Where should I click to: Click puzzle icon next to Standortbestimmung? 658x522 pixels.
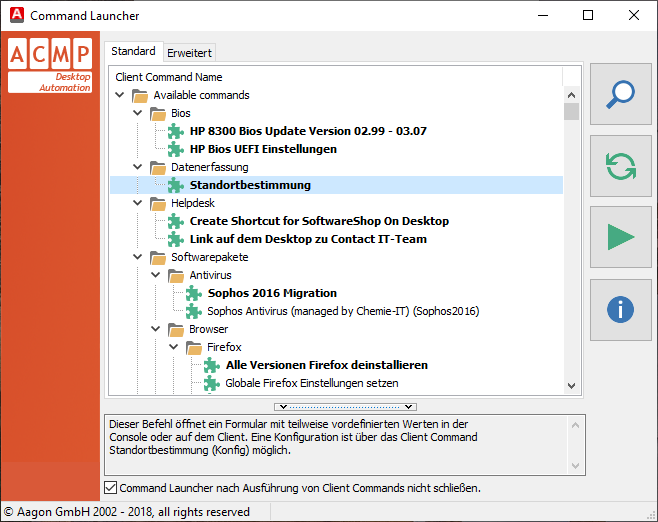coord(176,185)
